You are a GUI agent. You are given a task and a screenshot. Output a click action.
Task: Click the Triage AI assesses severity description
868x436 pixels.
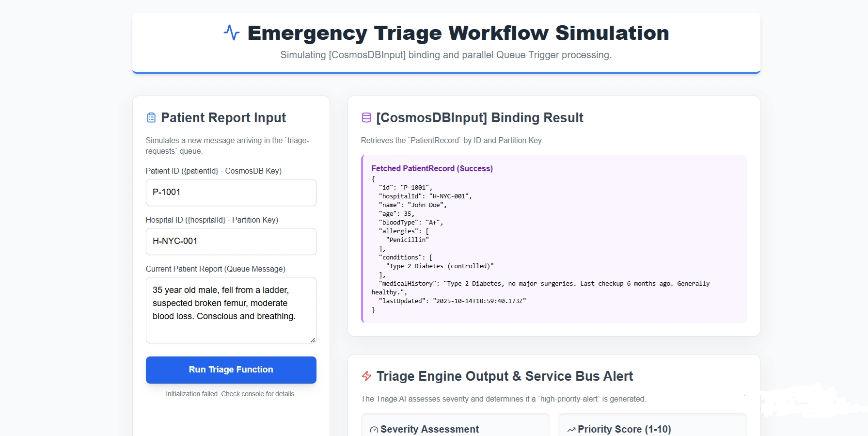504,399
